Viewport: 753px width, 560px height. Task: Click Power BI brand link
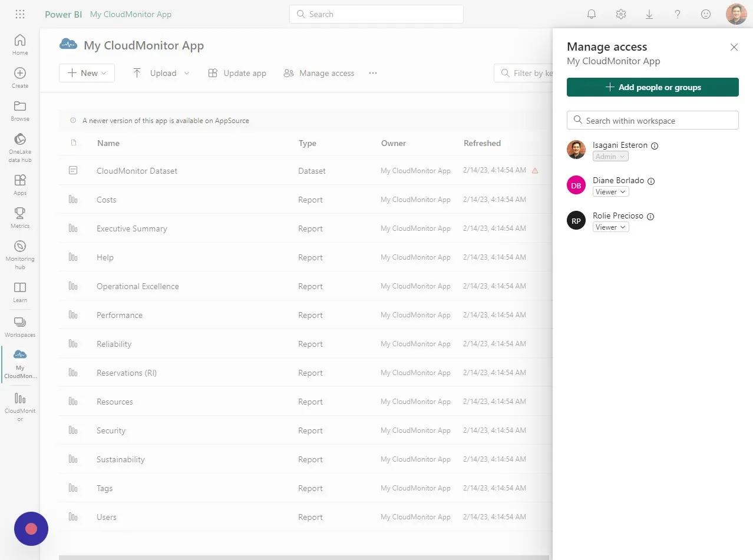[63, 14]
